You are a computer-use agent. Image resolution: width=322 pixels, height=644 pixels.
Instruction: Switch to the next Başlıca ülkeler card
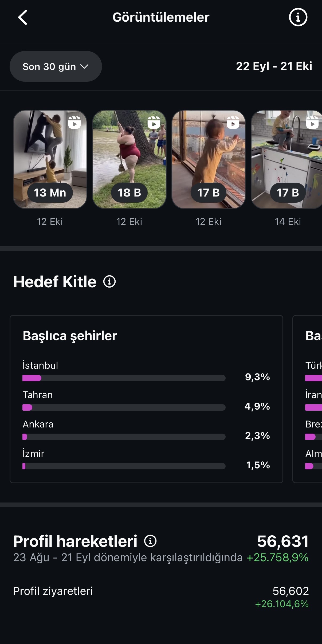pyautogui.click(x=308, y=399)
